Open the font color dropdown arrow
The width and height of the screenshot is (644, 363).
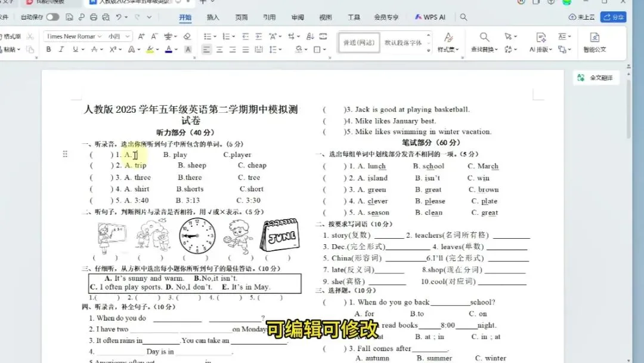(x=176, y=50)
